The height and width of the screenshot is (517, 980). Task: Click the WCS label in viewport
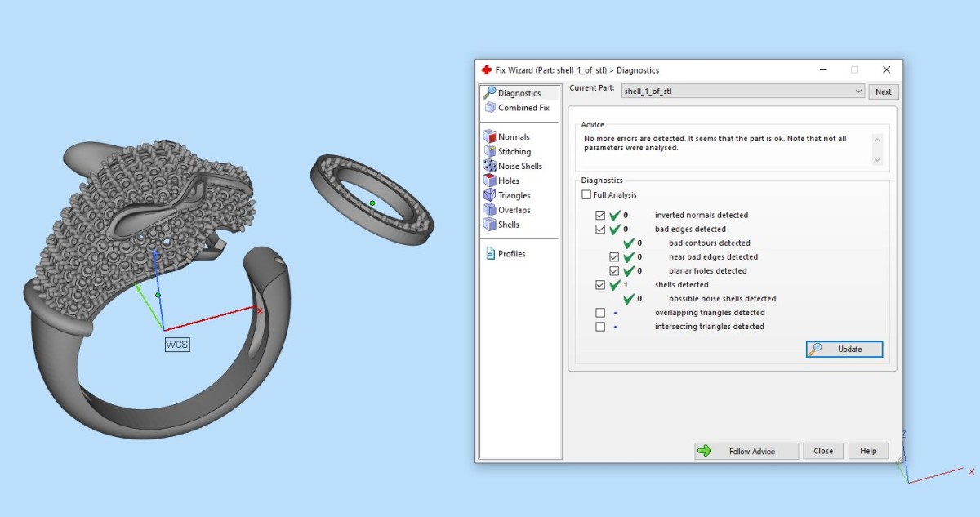coord(177,345)
